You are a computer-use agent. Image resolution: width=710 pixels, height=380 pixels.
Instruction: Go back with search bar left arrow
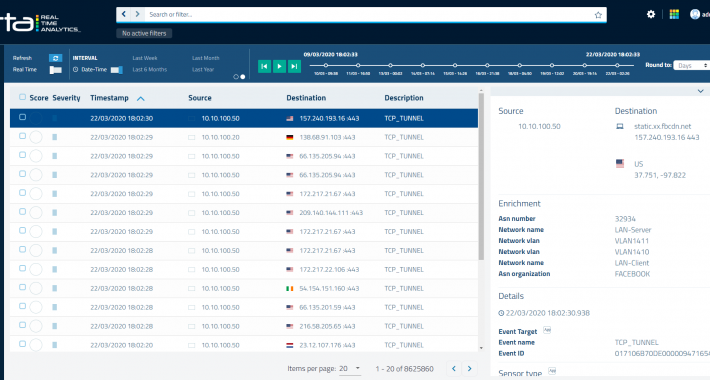pyautogui.click(x=124, y=14)
